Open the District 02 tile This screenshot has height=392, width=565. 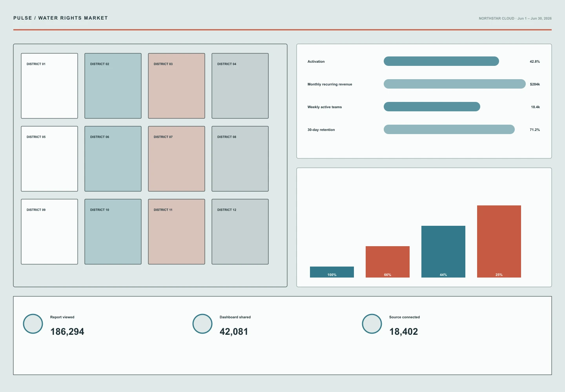(x=113, y=86)
